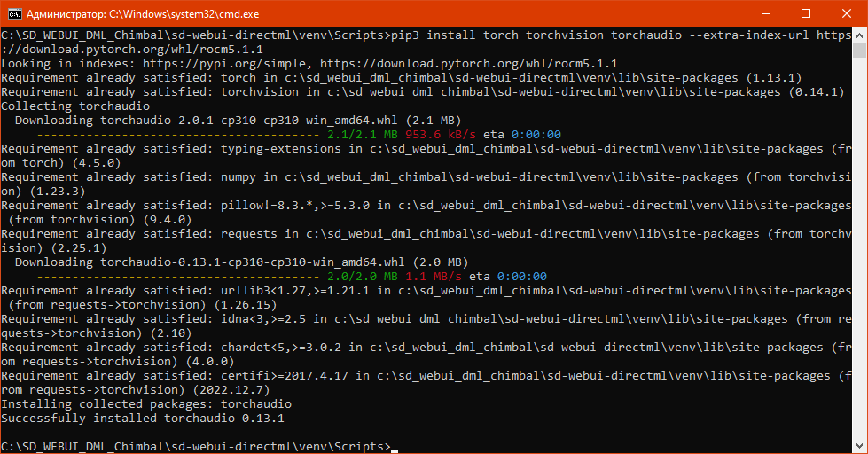Click the 2.1/2.1 MB progress bar
This screenshot has height=454, width=868.
(x=178, y=135)
